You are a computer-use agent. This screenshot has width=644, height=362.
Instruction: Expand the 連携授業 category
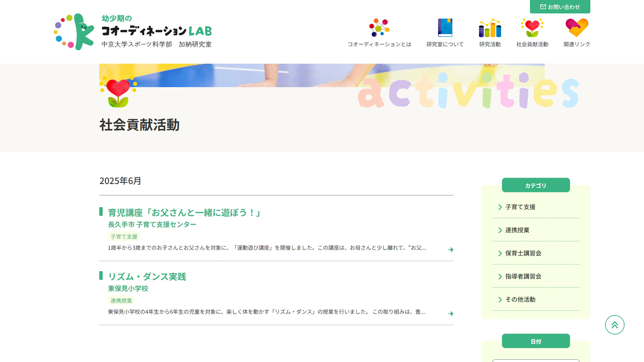(x=517, y=230)
